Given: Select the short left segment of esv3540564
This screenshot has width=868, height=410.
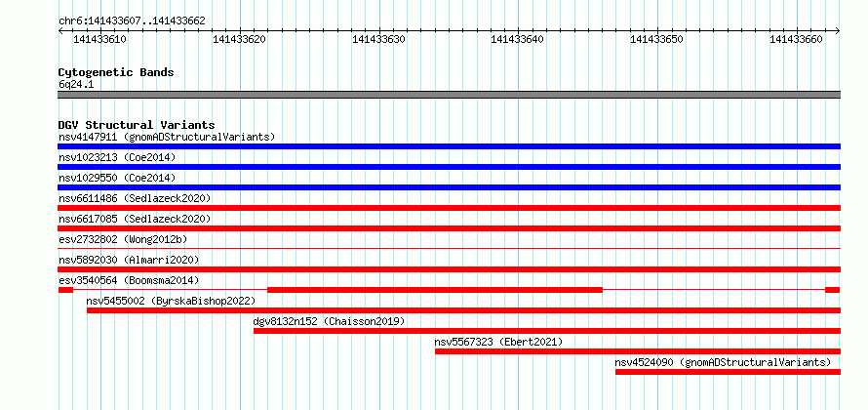Looking at the screenshot, I should [x=65, y=290].
